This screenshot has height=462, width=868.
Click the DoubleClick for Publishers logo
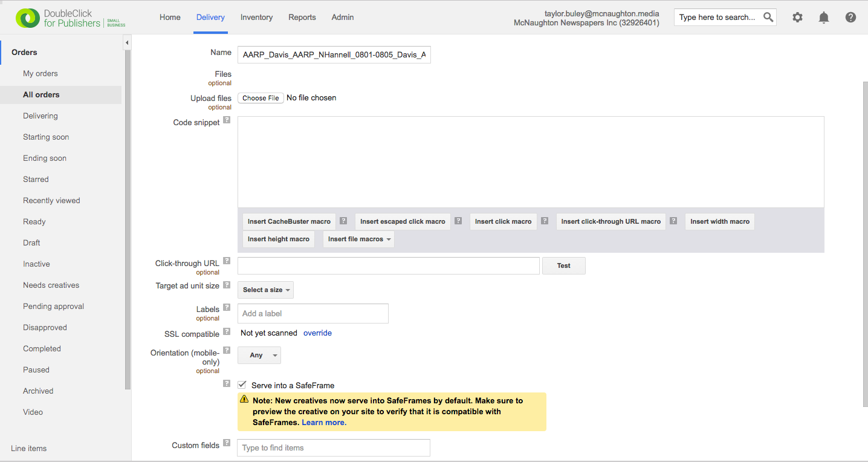click(x=70, y=18)
